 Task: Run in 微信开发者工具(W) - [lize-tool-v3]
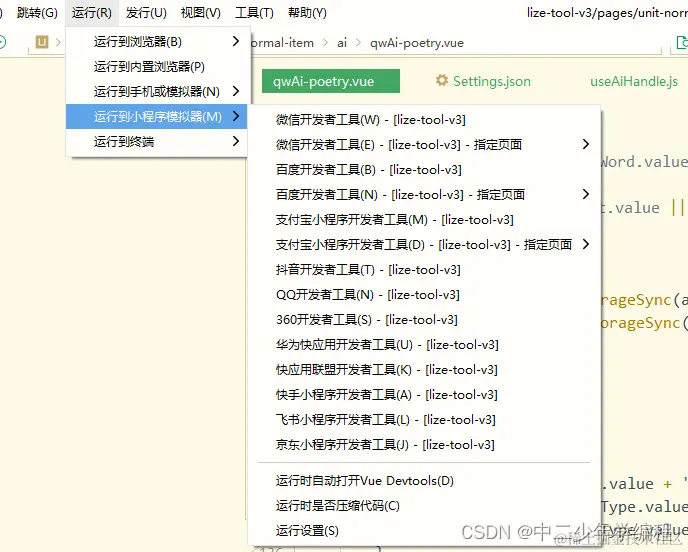424,119
